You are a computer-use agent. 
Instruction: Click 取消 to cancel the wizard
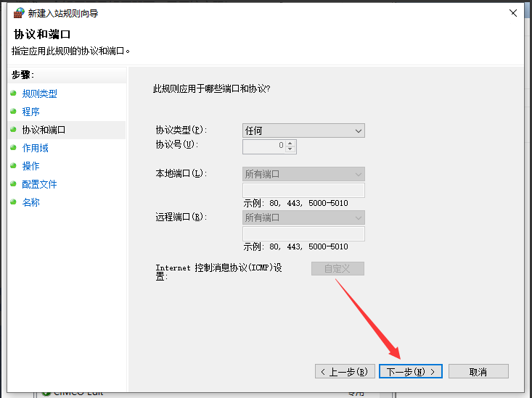[478, 372]
